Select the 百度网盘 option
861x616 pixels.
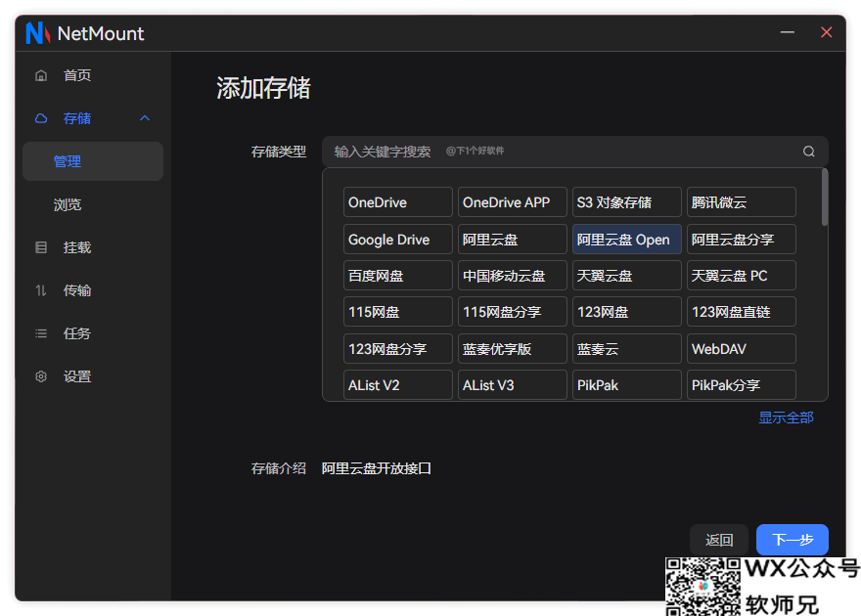coord(398,276)
